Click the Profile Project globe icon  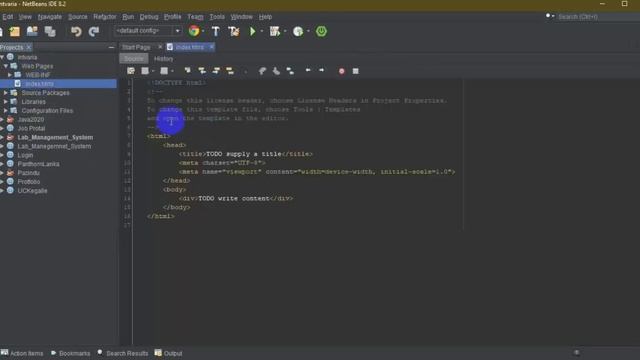tap(298, 31)
